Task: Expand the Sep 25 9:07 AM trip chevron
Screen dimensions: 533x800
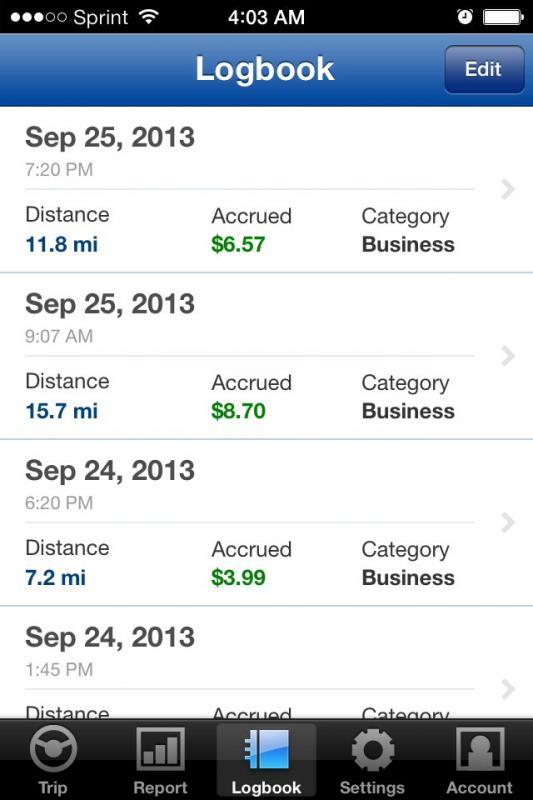Action: (507, 356)
